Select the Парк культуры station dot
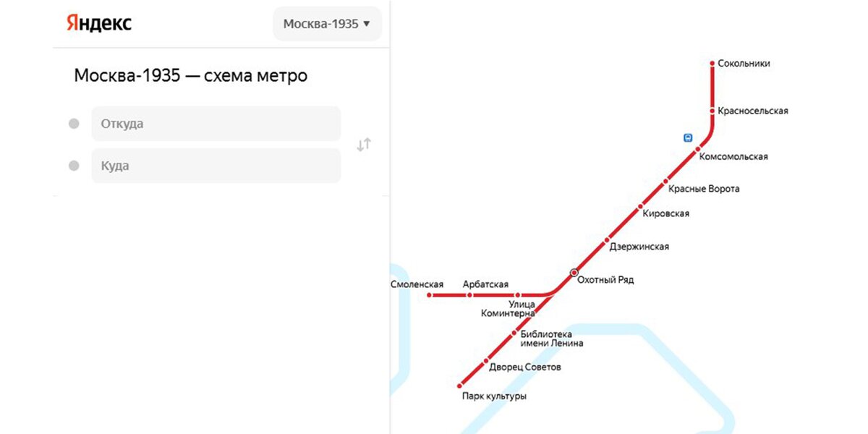This screenshot has width=868, height=434. [460, 386]
